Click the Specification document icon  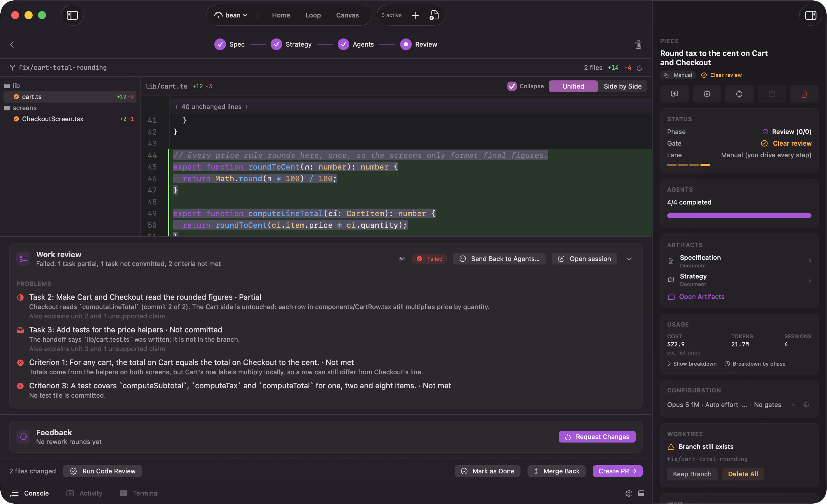[x=671, y=261]
